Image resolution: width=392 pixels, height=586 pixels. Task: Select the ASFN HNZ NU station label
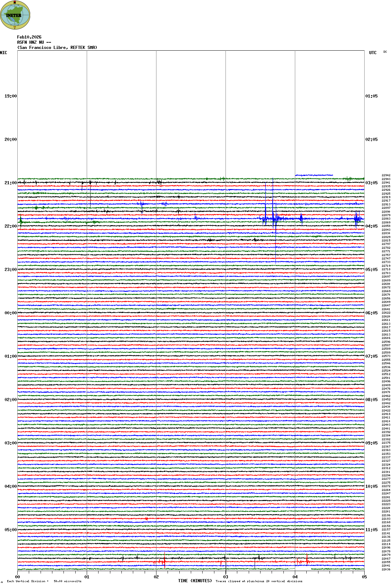(x=34, y=42)
